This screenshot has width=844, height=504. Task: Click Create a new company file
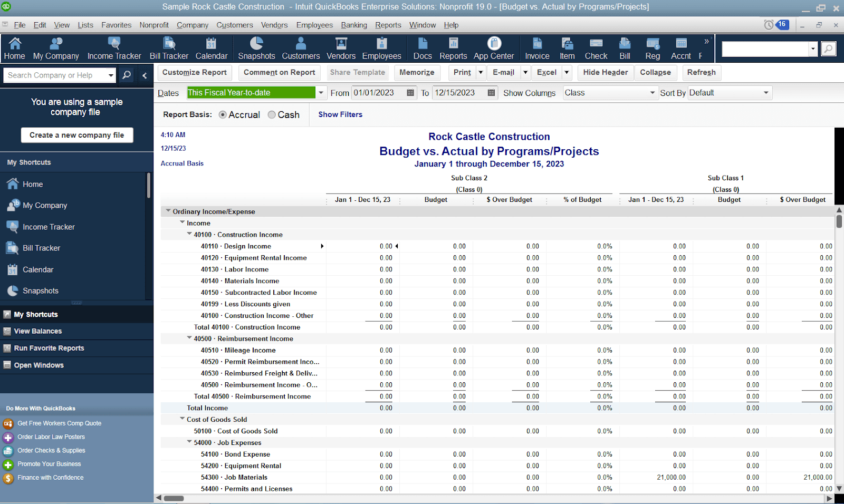[x=77, y=135]
